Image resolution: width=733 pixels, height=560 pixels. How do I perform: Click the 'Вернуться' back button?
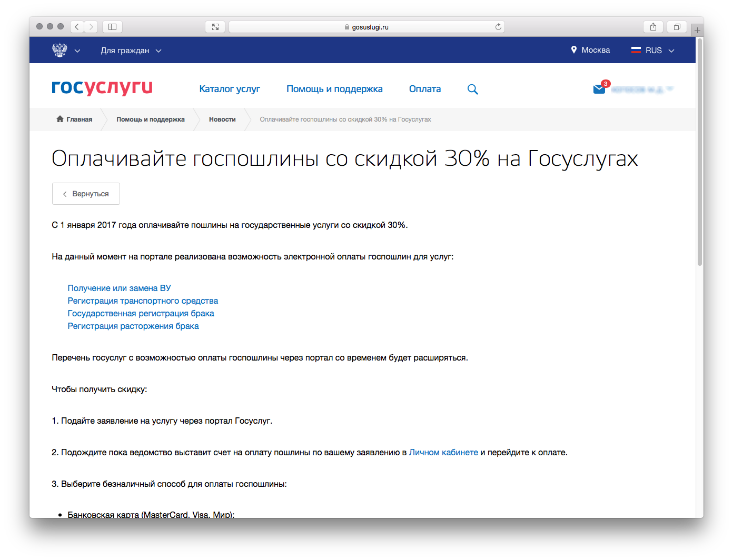point(86,194)
